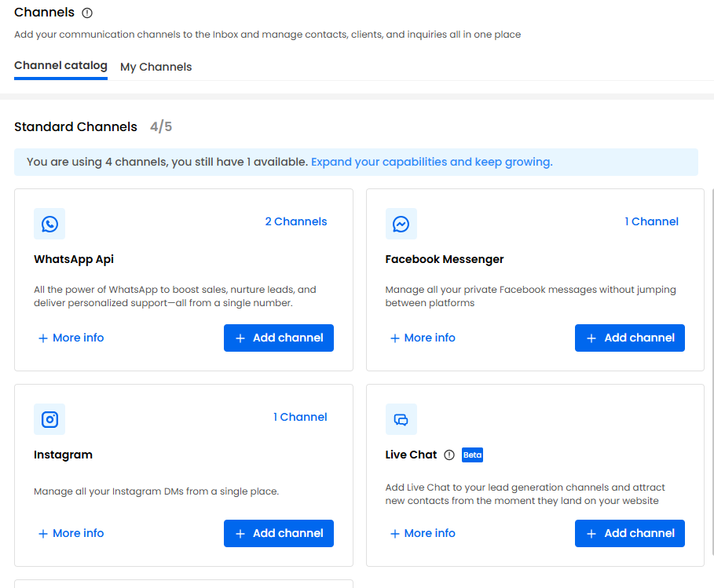Add a Facebook Messenger channel
This screenshot has height=588, width=714.
click(x=629, y=338)
